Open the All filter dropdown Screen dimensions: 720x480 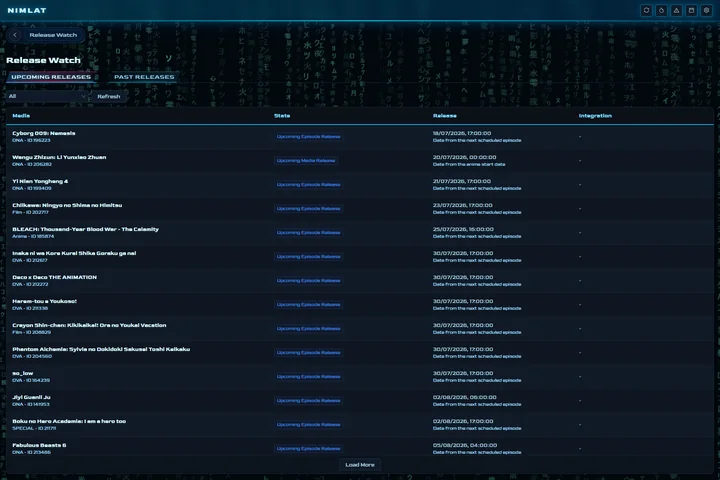coord(47,96)
